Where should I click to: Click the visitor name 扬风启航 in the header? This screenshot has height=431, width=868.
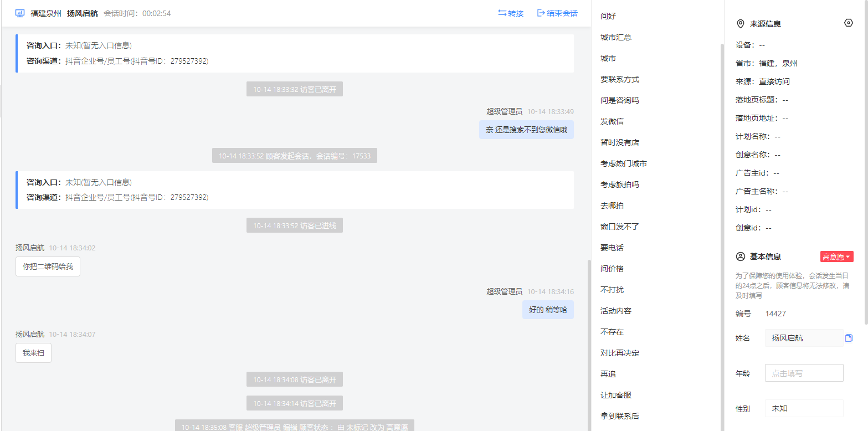coord(83,13)
